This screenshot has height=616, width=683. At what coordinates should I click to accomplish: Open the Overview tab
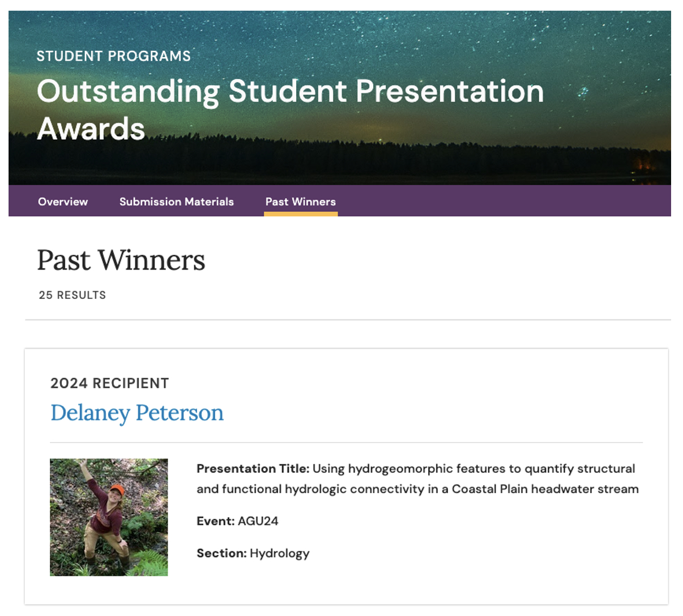(63, 202)
